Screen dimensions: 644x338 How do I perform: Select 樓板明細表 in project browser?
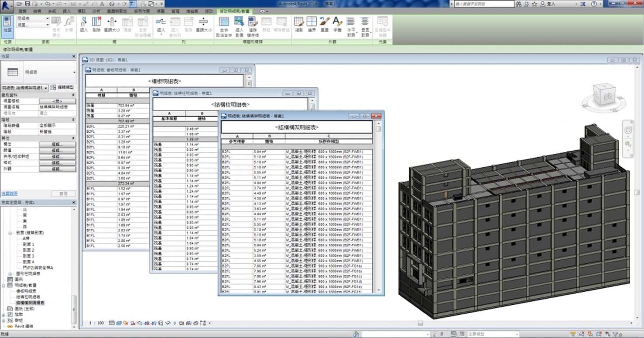coord(26,291)
